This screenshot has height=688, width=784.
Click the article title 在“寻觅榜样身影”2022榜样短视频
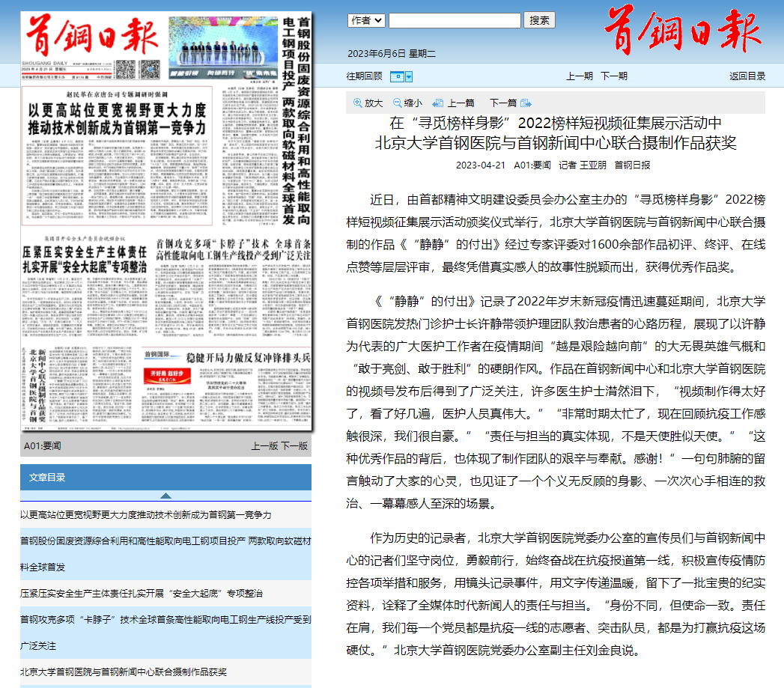coord(556,133)
